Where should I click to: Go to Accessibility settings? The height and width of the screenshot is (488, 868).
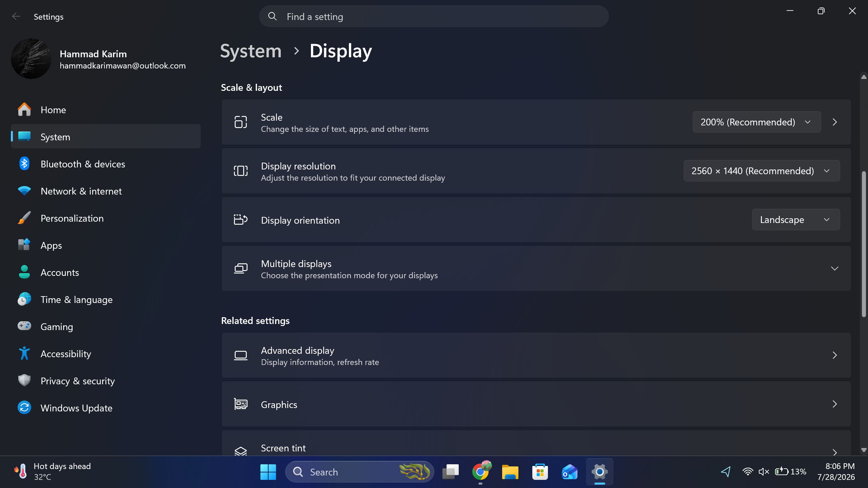(x=106, y=354)
